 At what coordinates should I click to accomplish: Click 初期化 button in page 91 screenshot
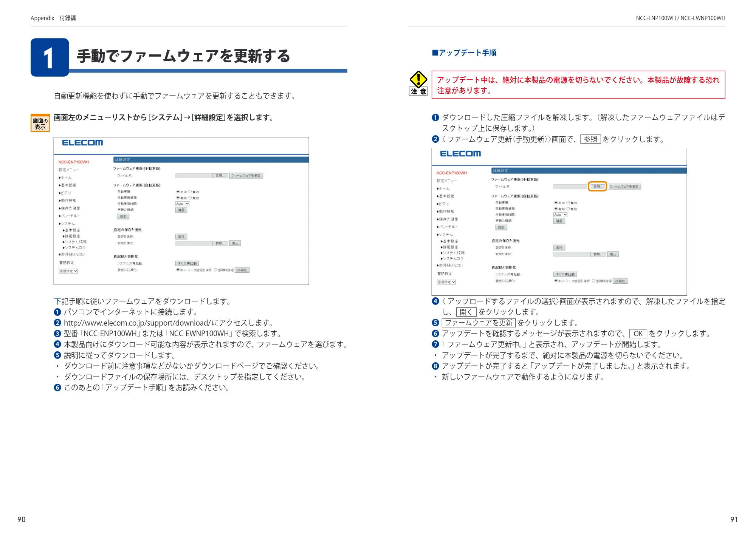coord(620,281)
